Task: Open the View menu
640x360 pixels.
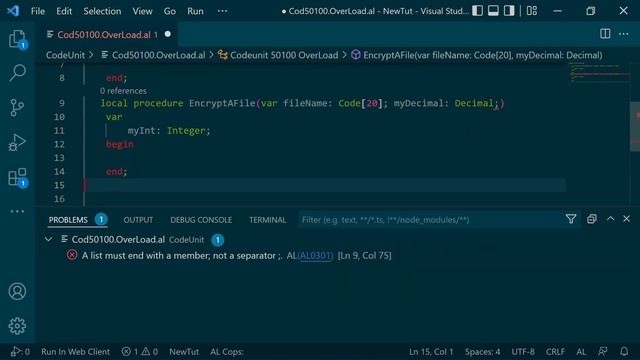Action: click(x=142, y=11)
